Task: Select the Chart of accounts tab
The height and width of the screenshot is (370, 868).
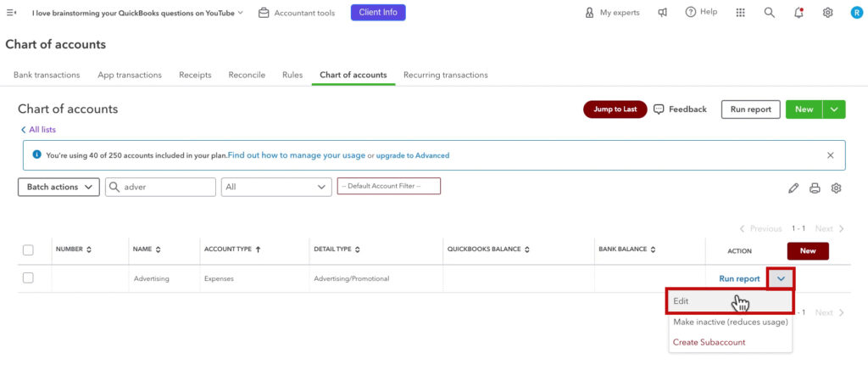Action: point(353,75)
